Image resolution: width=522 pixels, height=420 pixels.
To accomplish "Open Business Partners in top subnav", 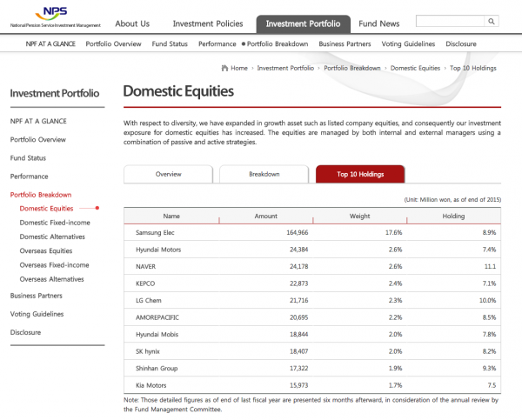I will [x=345, y=44].
